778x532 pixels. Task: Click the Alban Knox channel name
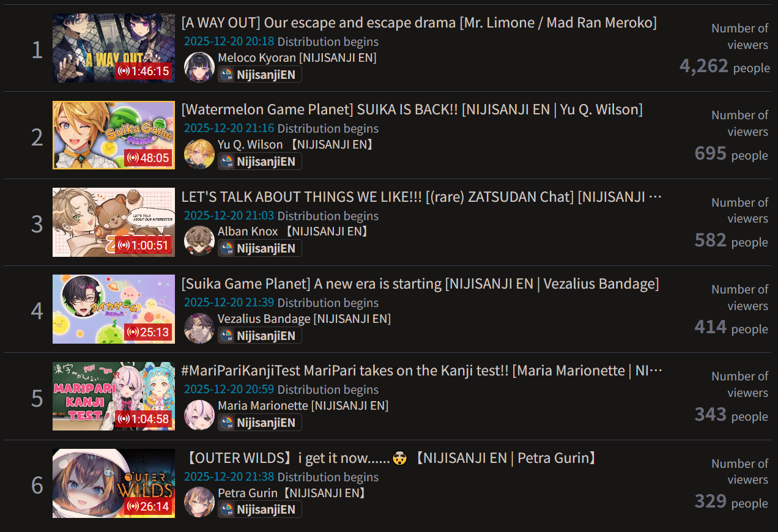point(248,232)
